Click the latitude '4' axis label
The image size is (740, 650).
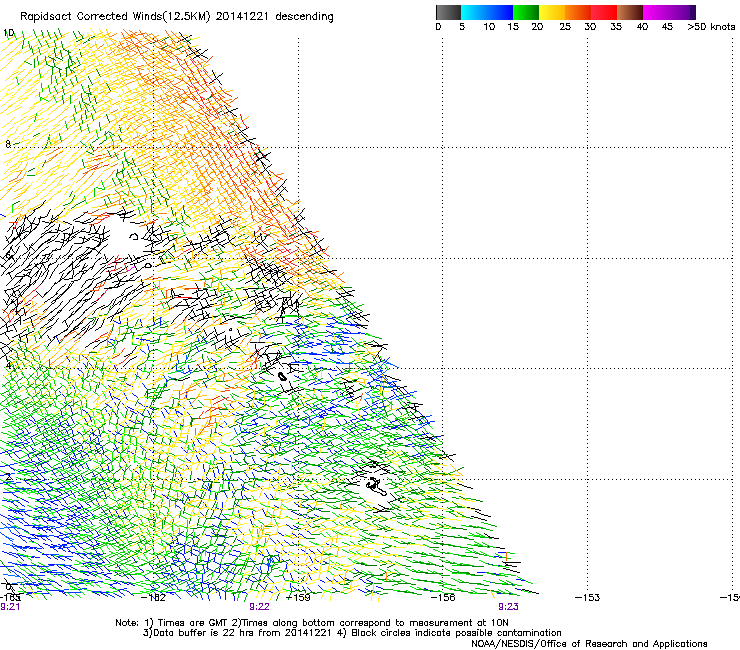(x=8, y=365)
